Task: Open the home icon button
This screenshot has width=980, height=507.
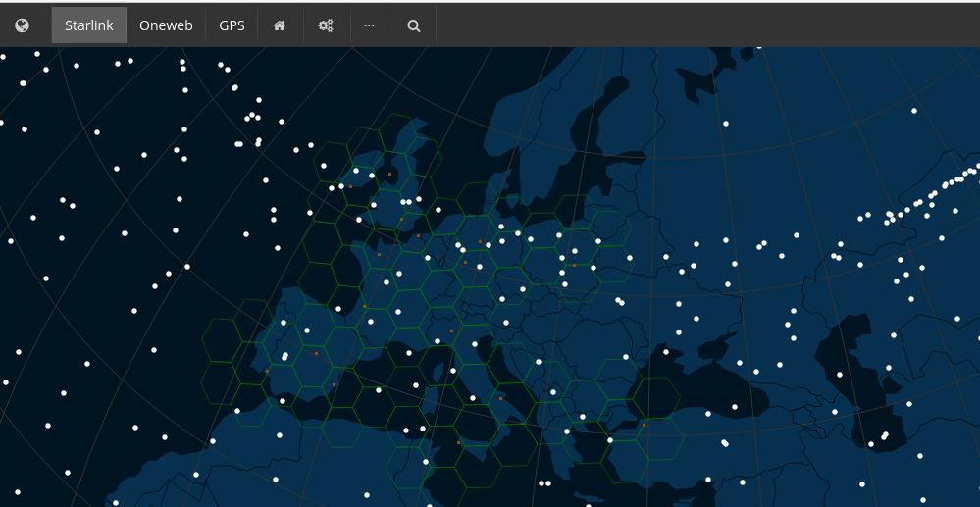Action: click(x=280, y=25)
